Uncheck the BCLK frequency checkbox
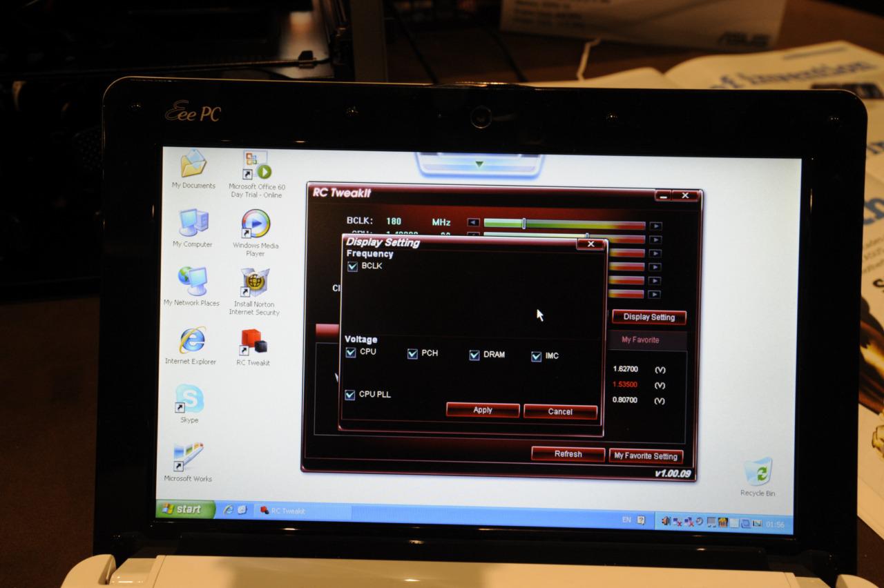This screenshot has width=884, height=588. tap(353, 266)
